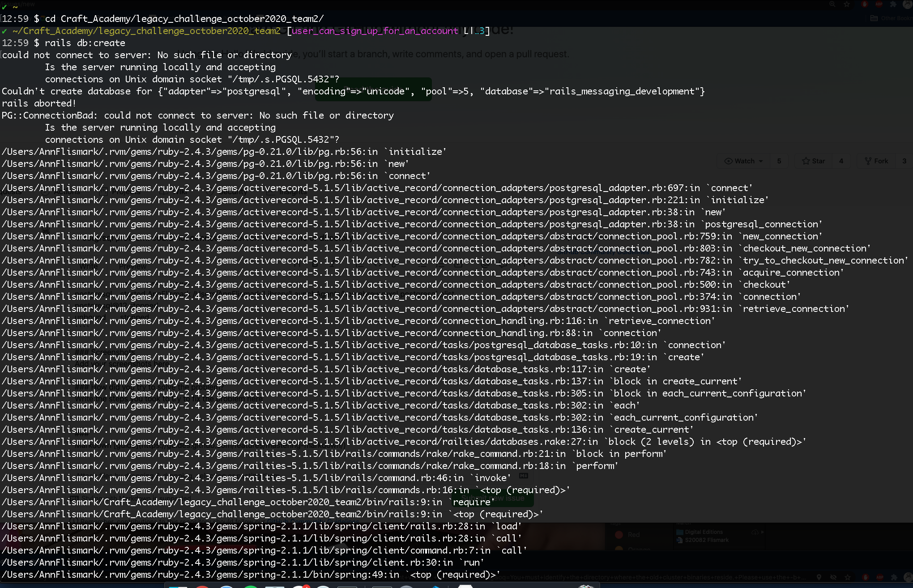Screen dimensions: 913x588
Task: Fork the repository
Action: 876,161
